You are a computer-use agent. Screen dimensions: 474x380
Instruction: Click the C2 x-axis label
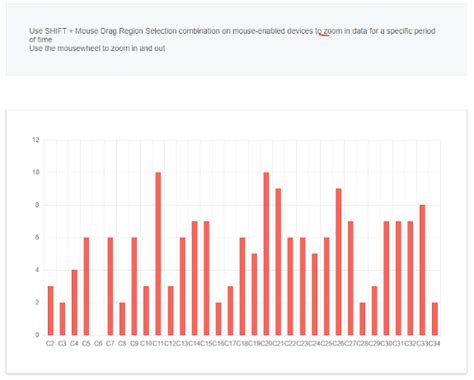pos(50,343)
